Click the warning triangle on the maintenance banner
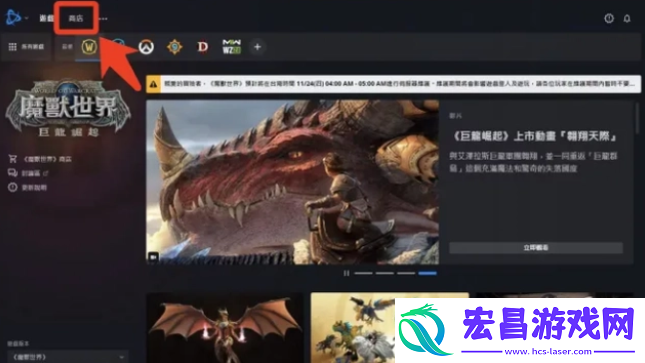This screenshot has width=645, height=363. 153,84
